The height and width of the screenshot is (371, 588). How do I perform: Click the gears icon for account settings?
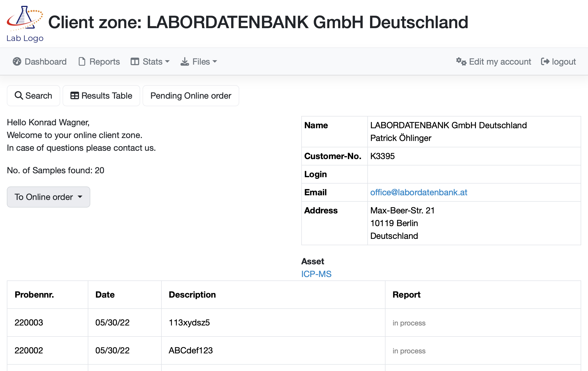(461, 61)
